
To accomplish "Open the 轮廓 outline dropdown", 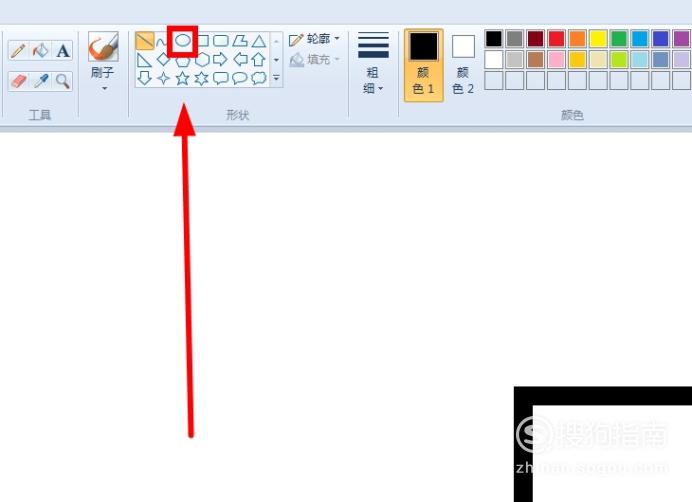I will [x=315, y=39].
